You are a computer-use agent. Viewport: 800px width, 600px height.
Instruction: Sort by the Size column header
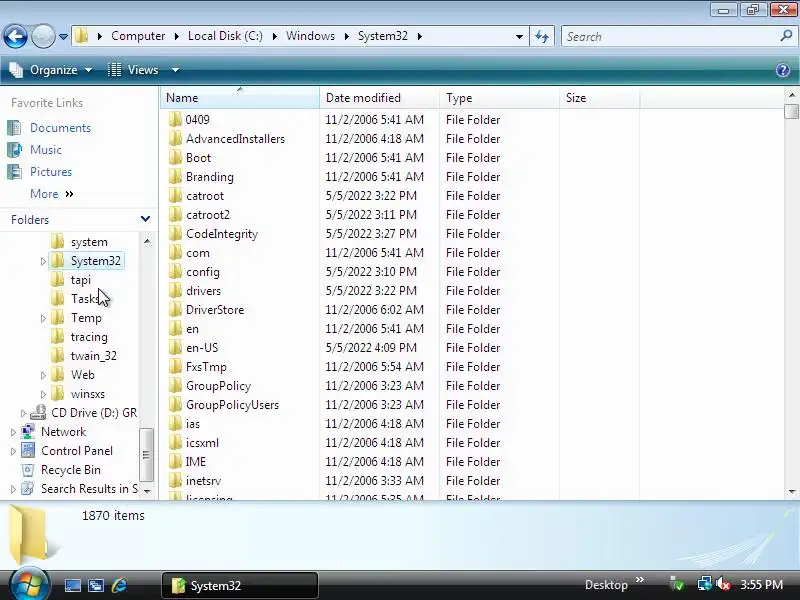(599, 97)
